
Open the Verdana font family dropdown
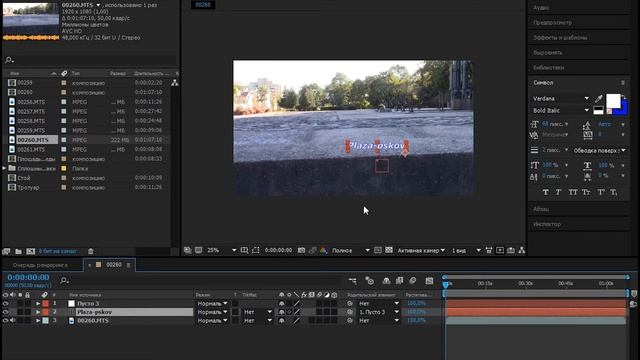coord(561,98)
